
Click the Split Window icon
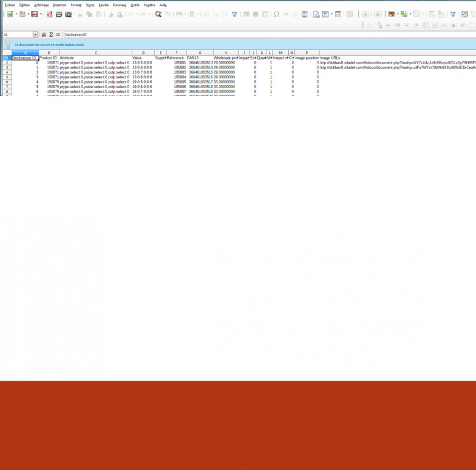tap(338, 14)
